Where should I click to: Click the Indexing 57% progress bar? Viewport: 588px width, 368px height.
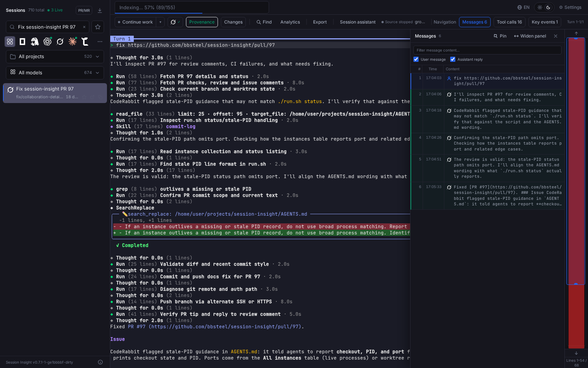tap(192, 7)
